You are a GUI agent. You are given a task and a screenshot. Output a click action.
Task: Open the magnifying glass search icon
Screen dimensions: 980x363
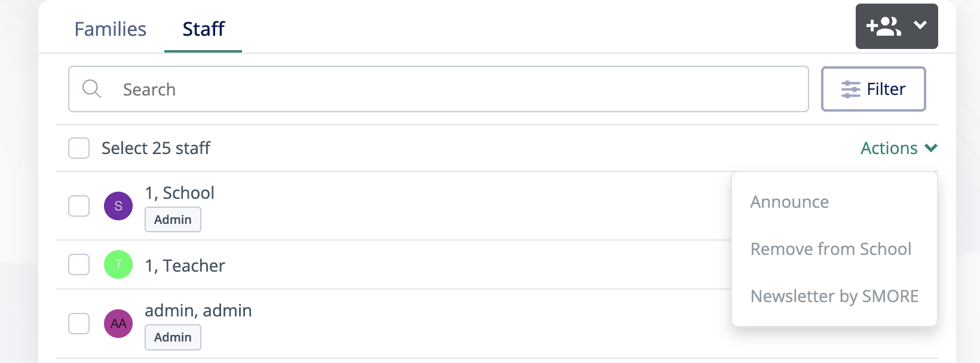[x=91, y=88]
